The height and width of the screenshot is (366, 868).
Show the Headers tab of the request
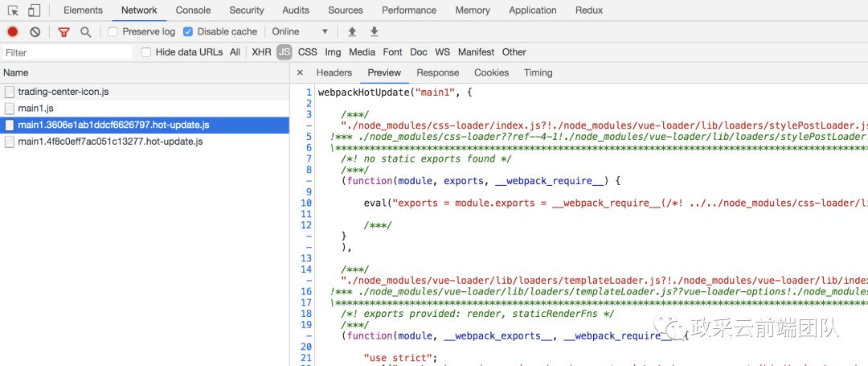click(334, 72)
